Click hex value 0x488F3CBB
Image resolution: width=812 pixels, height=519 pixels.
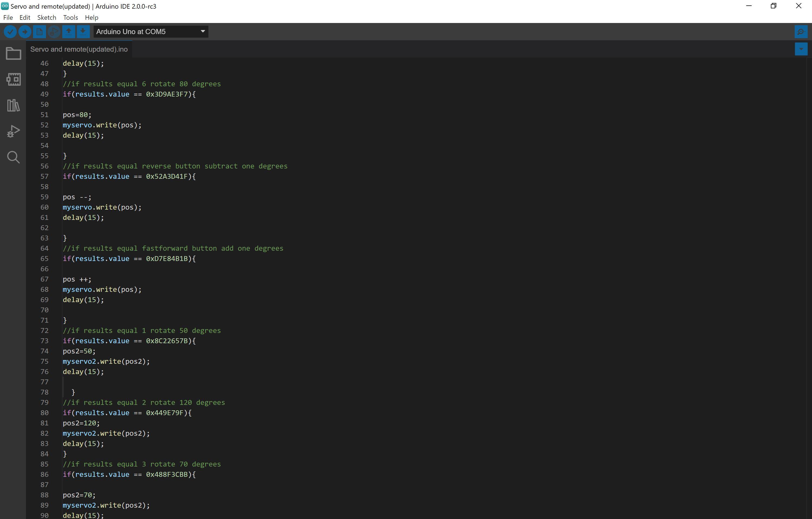point(166,475)
